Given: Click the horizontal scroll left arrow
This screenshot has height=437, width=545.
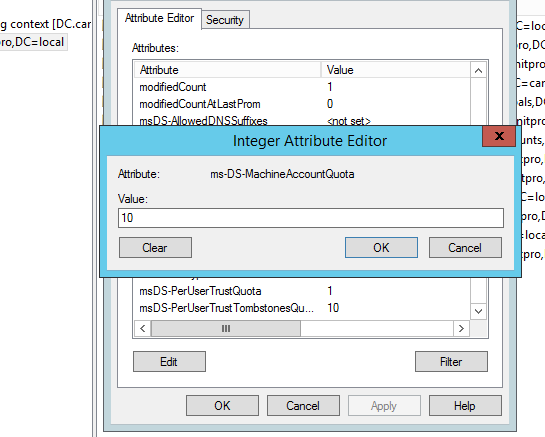Looking at the screenshot, I should (143, 329).
